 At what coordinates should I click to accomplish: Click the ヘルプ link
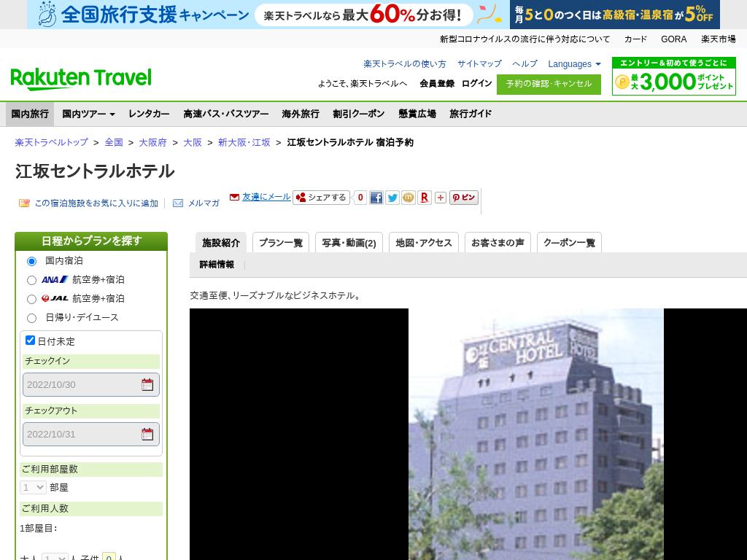525,64
